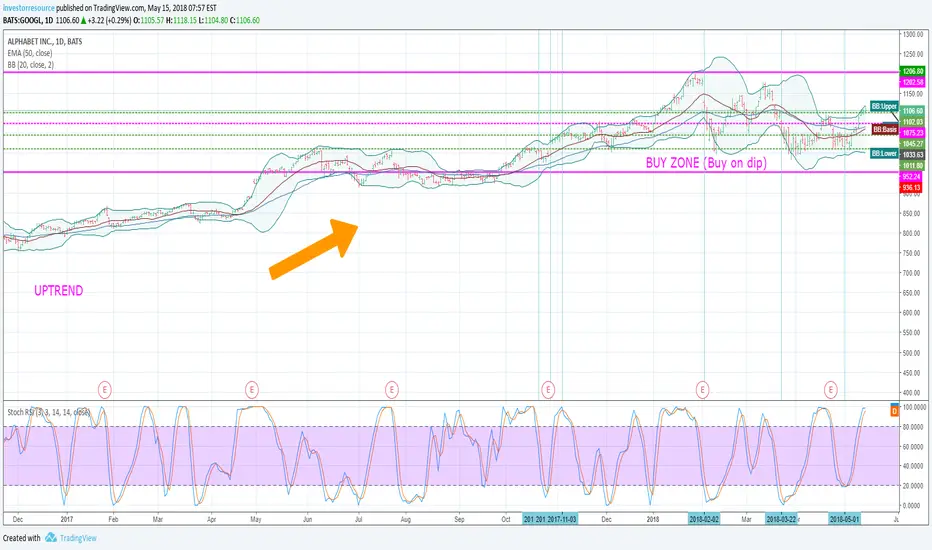The height and width of the screenshot is (550, 932).
Task: Click the orange D badge in the Stoch RSI pane
Action: (x=895, y=410)
